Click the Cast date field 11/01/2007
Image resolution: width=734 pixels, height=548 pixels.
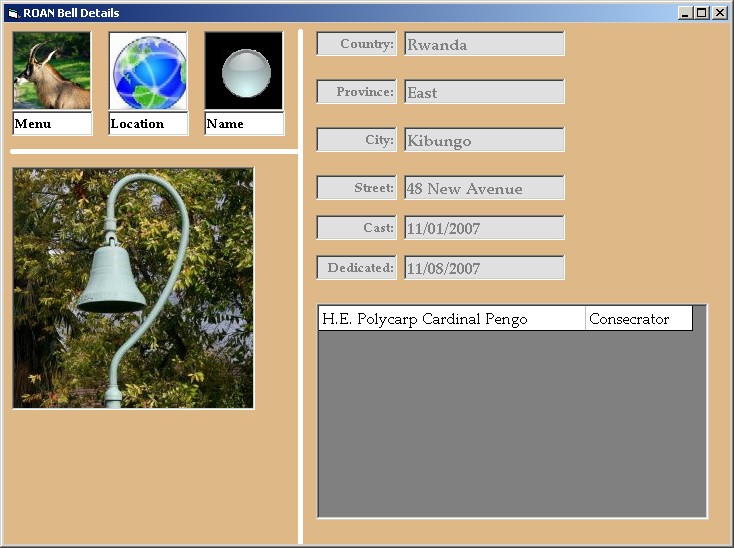coord(484,228)
